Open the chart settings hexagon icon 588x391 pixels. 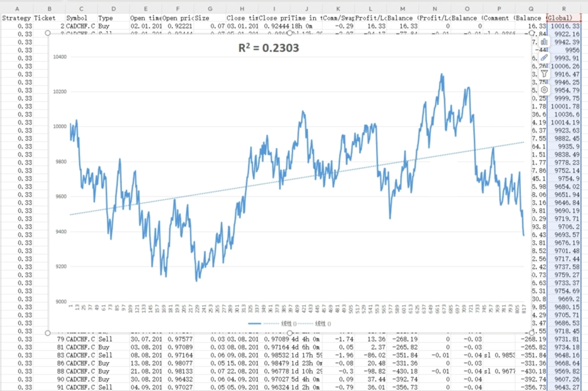(x=544, y=90)
